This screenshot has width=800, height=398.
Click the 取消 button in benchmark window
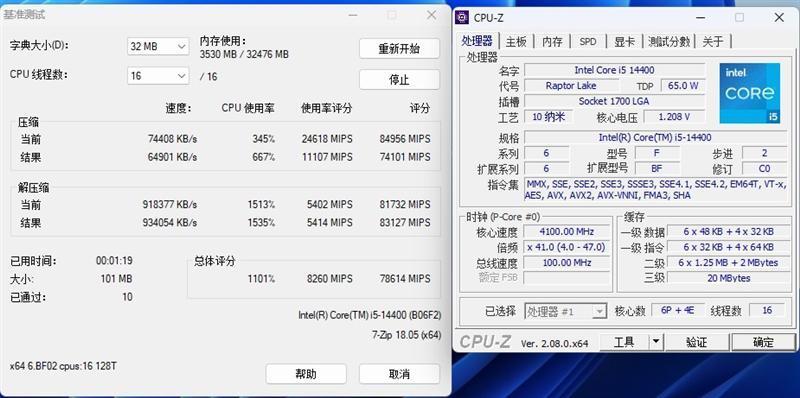coord(399,374)
